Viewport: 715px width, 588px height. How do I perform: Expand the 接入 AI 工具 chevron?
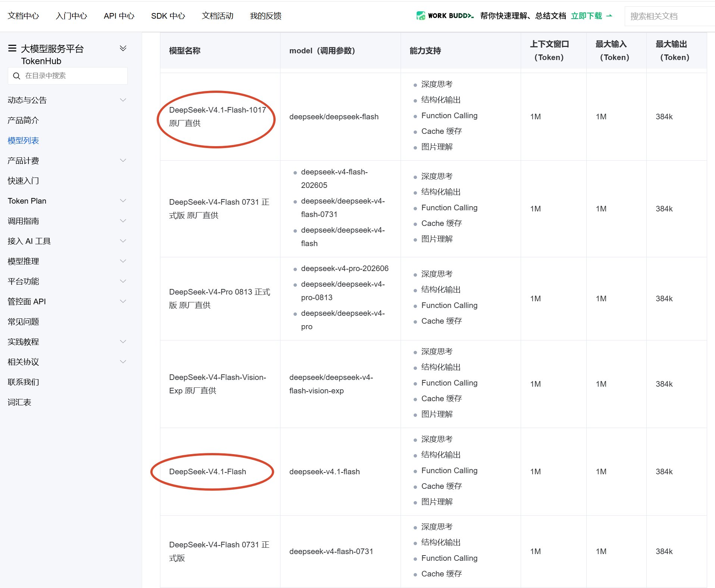[123, 241]
